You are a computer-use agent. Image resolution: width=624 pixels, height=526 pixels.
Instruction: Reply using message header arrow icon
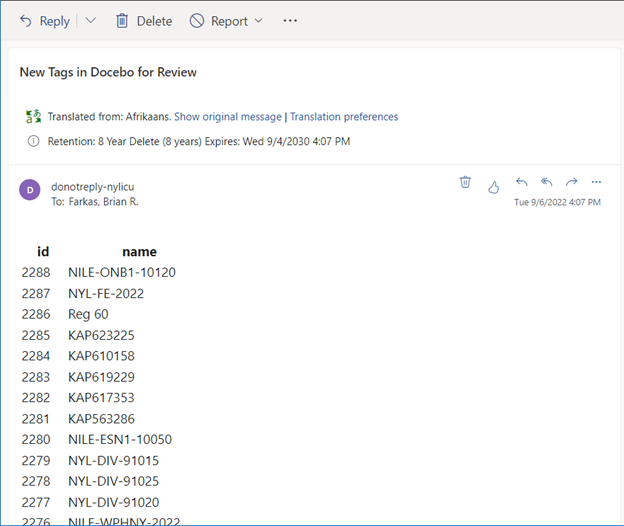pyautogui.click(x=522, y=182)
